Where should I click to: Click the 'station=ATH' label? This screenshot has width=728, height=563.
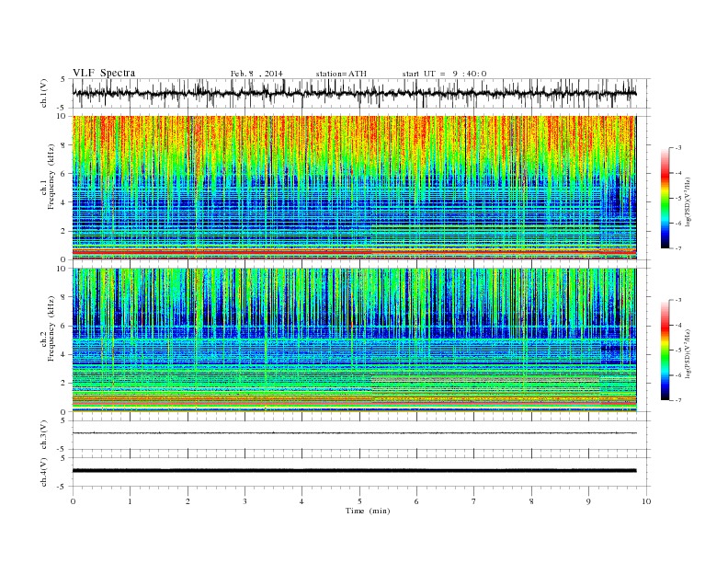(341, 74)
